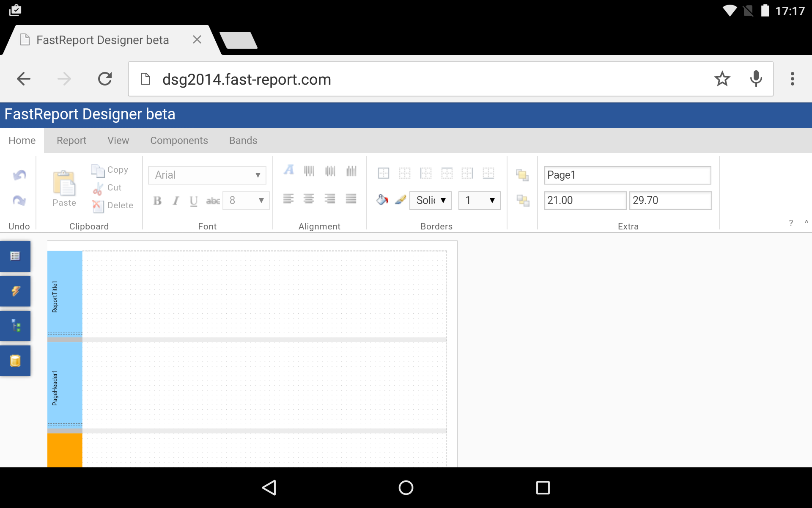Click the browser back arrow
812x508 pixels.
click(x=24, y=79)
